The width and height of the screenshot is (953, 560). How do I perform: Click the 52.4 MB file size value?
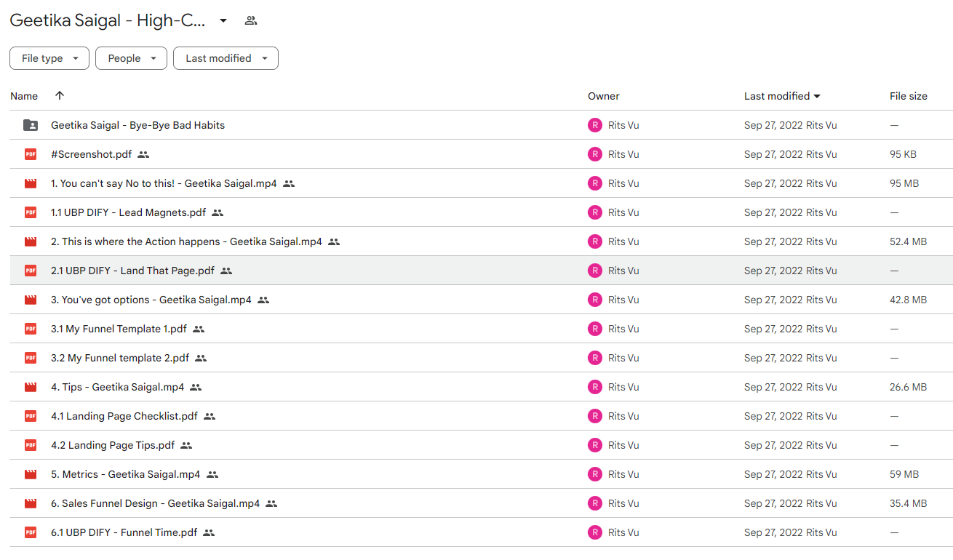point(908,241)
